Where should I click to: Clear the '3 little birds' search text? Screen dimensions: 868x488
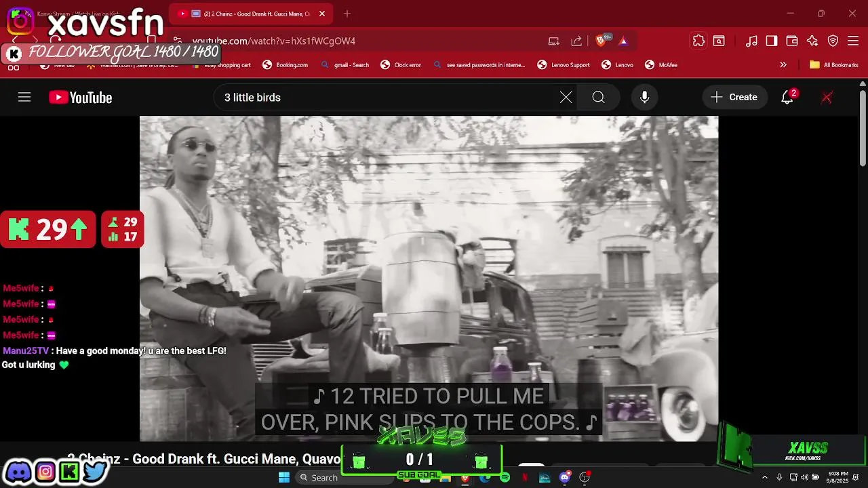[x=566, y=98]
